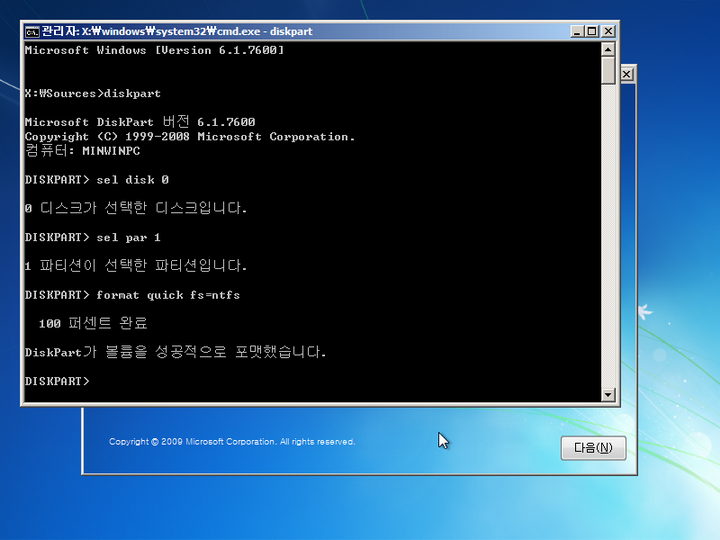Click the '컴퓨터: MINWINPC' line

(83, 151)
